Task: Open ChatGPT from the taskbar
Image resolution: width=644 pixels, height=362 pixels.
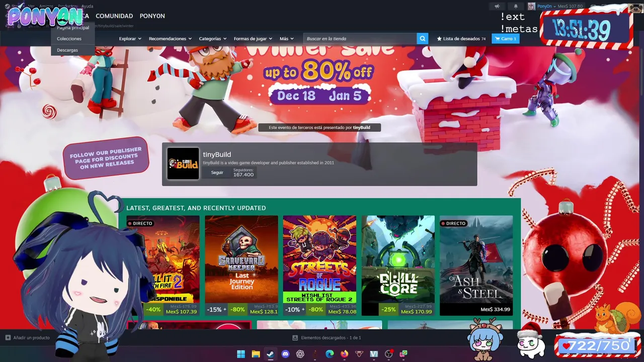Action: tap(300, 354)
